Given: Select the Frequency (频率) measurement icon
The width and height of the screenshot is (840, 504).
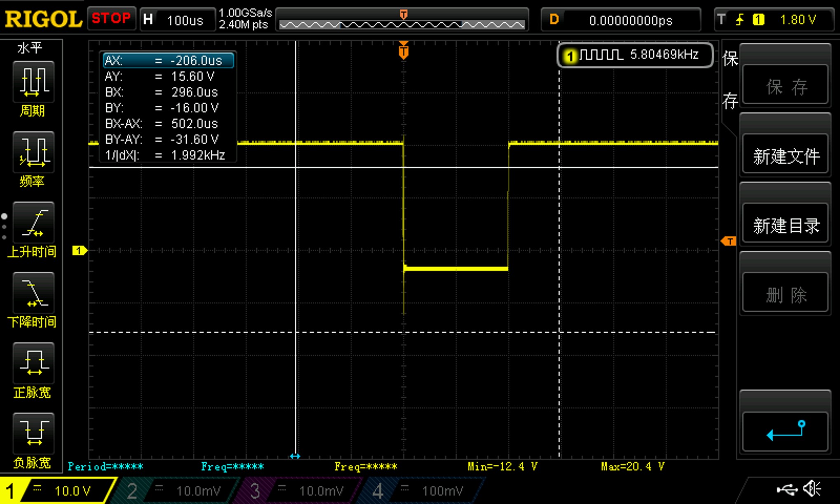Looking at the screenshot, I should coord(33,152).
